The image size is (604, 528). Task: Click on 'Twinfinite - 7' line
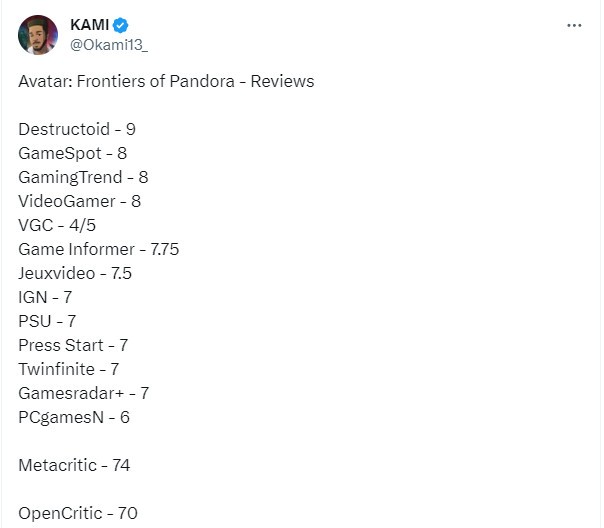pyautogui.click(x=69, y=369)
